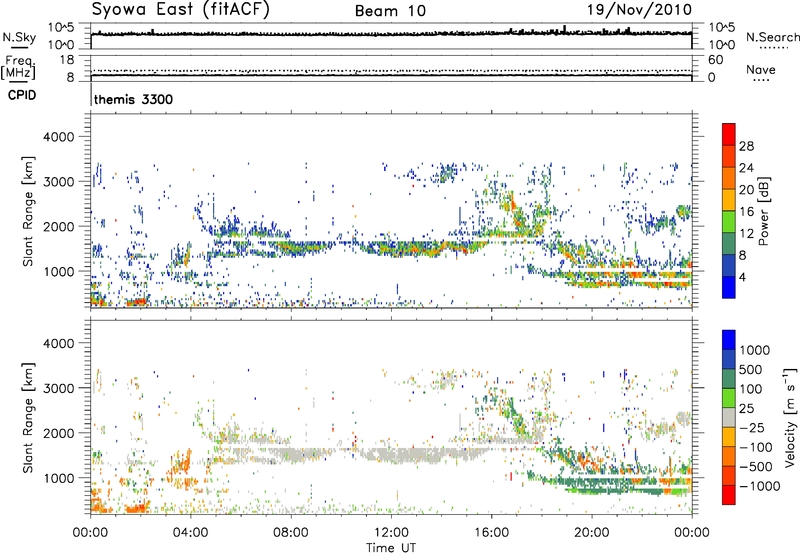
Task: Click '4000' on power panel range axis
Action: (58, 137)
